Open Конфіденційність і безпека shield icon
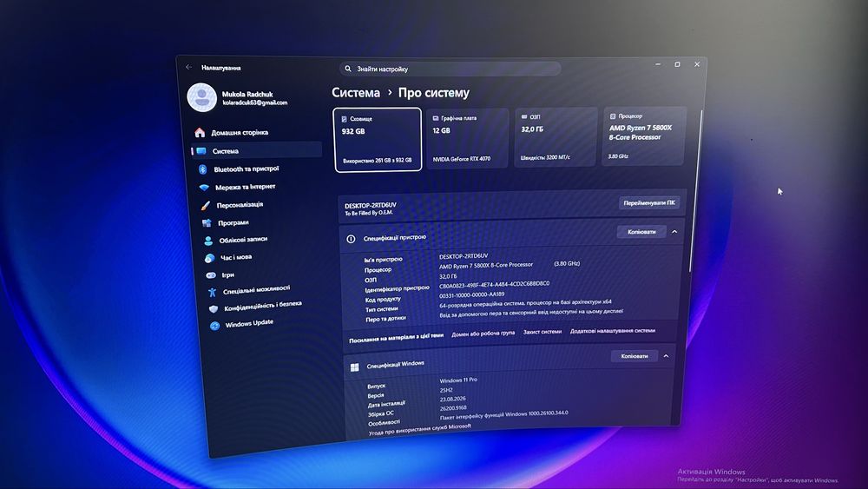This screenshot has width=868, height=489. [214, 309]
